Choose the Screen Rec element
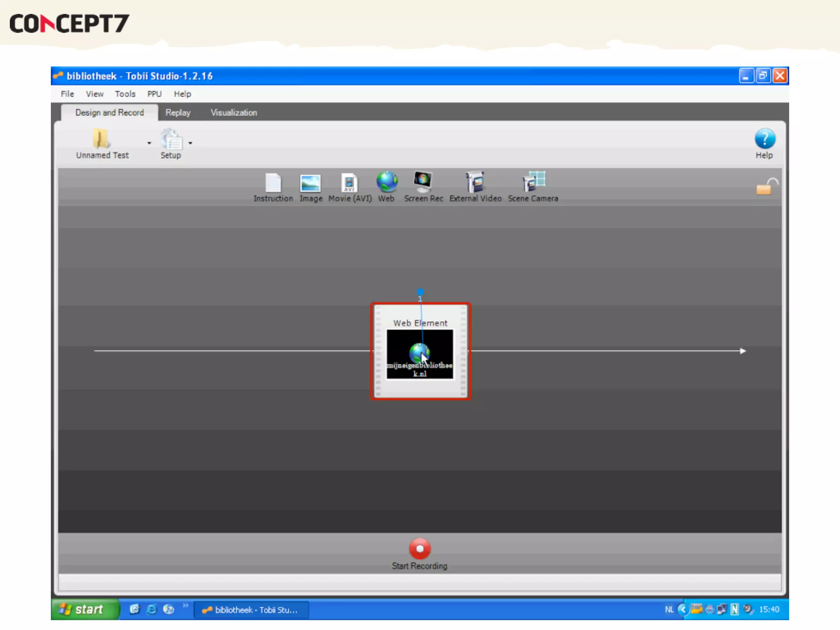The height and width of the screenshot is (630, 840). coord(423,183)
